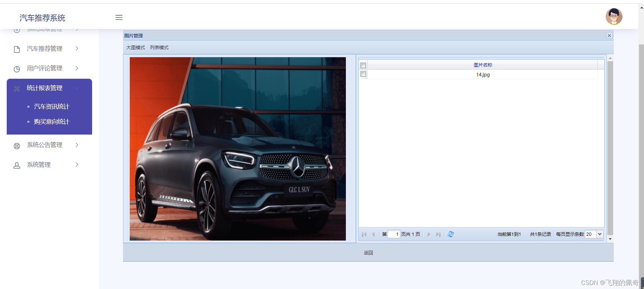Click the 汽车推荐管理 document icon
The width and height of the screenshot is (644, 289).
[x=17, y=49]
